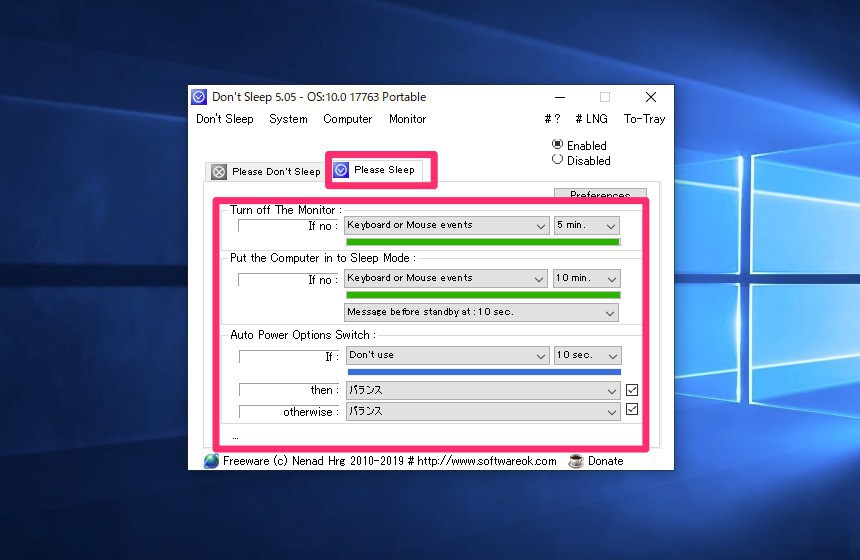Click the blue power options progress bar

[x=484, y=372]
